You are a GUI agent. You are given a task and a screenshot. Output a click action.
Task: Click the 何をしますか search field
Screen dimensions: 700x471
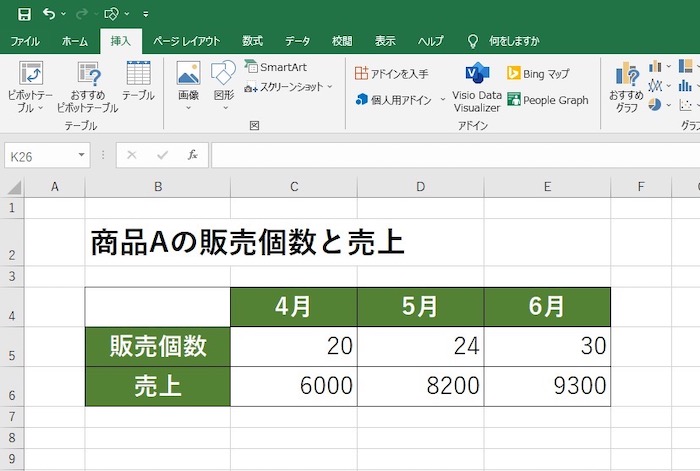[514, 41]
